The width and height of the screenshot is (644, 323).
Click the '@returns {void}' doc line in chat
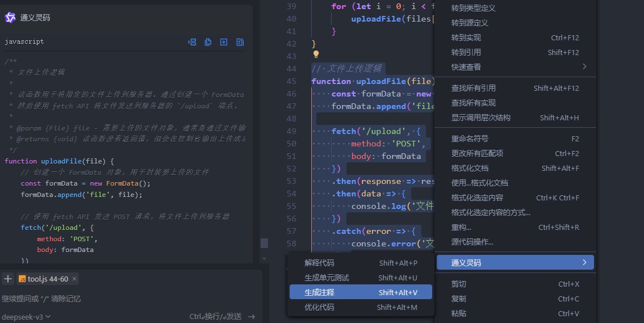127,139
